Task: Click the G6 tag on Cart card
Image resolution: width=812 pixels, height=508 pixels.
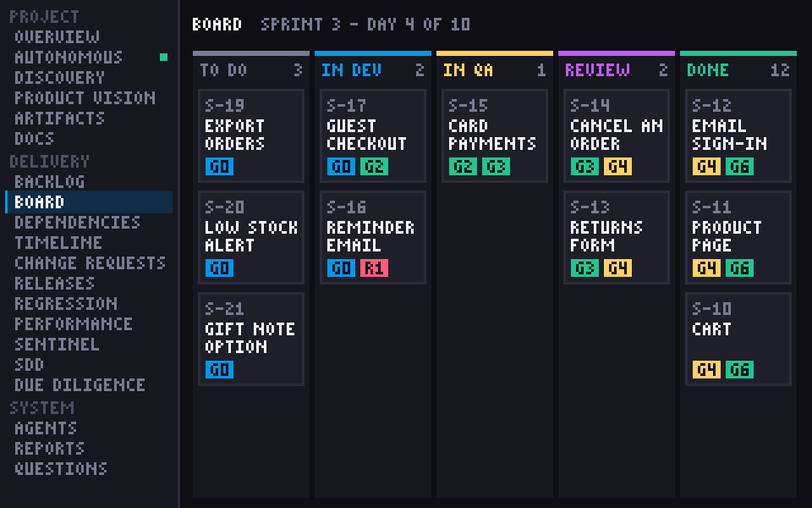Action: (x=739, y=370)
